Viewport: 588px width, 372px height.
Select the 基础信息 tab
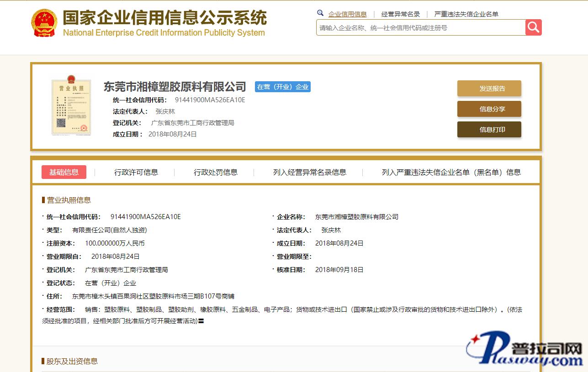64,172
